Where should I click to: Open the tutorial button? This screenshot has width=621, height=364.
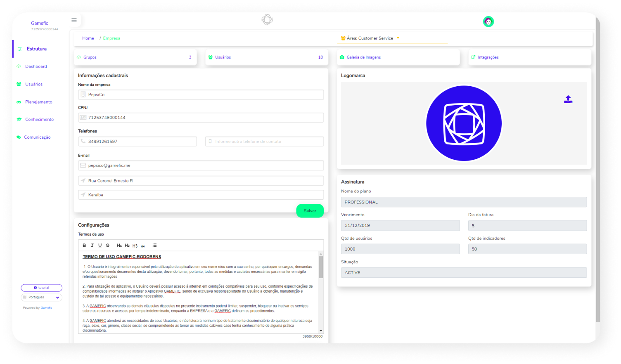41,288
